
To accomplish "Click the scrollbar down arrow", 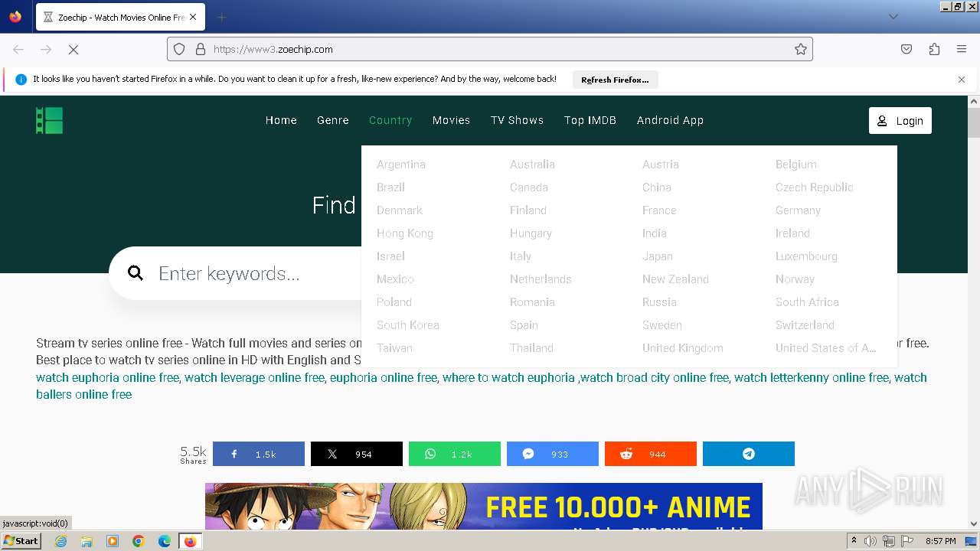I will tap(974, 524).
